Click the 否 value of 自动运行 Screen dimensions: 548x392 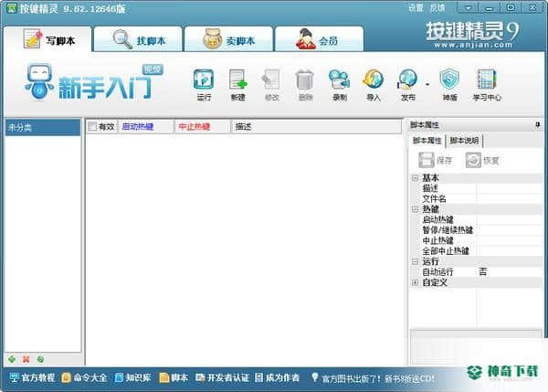[482, 271]
